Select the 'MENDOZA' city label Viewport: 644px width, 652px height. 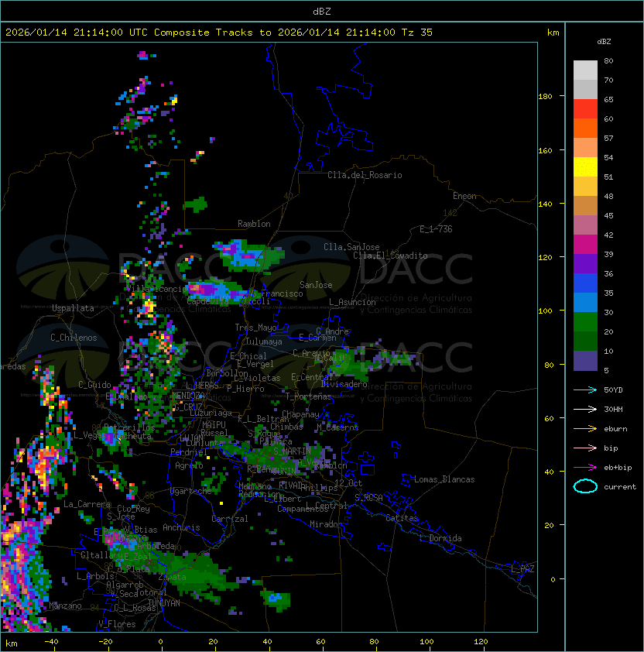pyautogui.click(x=188, y=396)
